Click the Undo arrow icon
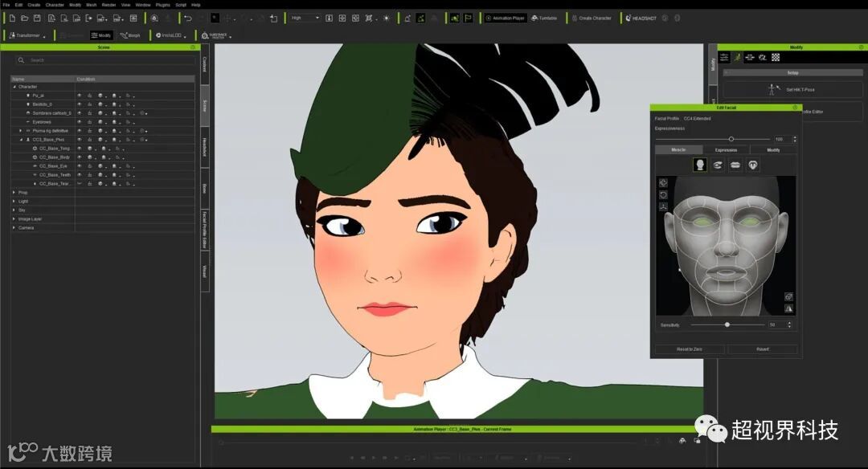The width and height of the screenshot is (868, 469). pos(187,18)
